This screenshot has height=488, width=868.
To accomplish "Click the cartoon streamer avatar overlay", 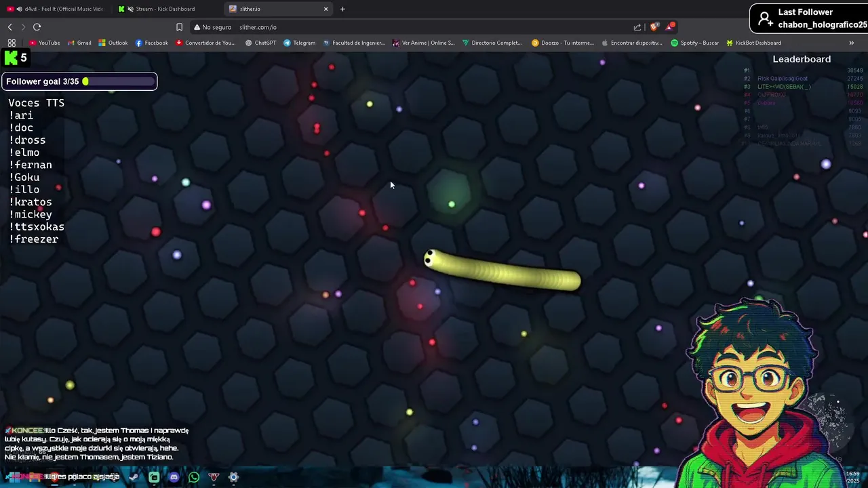I will coord(753,392).
